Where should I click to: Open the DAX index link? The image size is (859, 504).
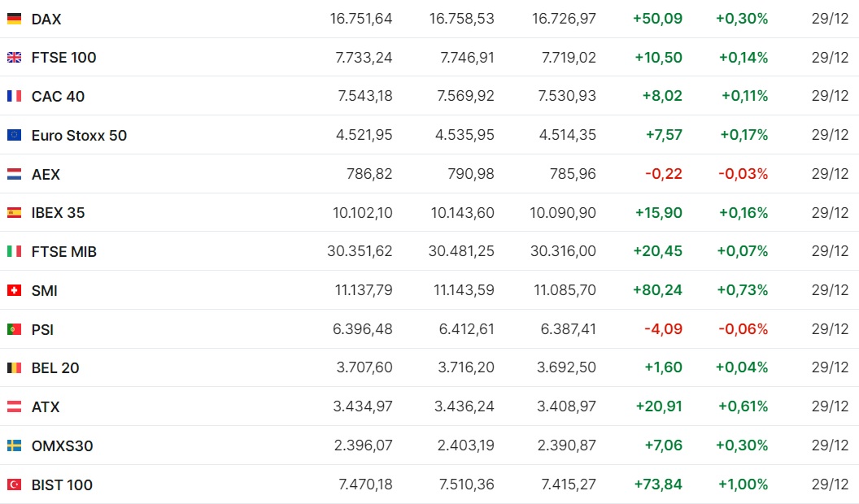point(46,19)
